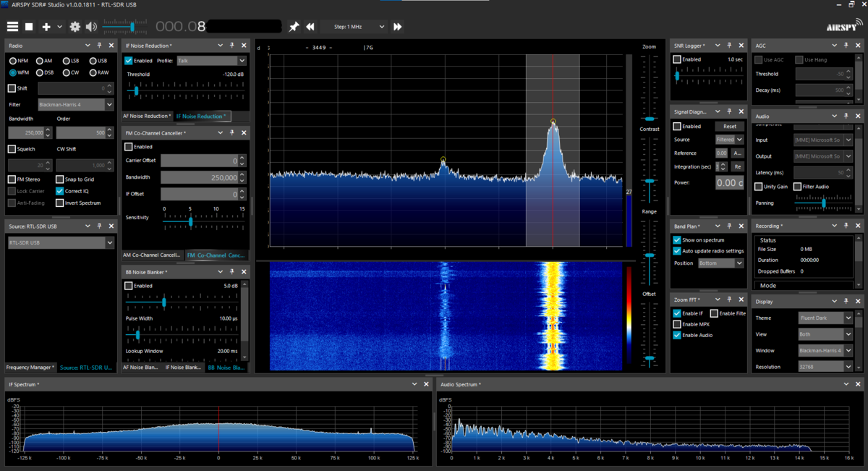
Task: Switch to Frequency Manager tab
Action: 31,368
